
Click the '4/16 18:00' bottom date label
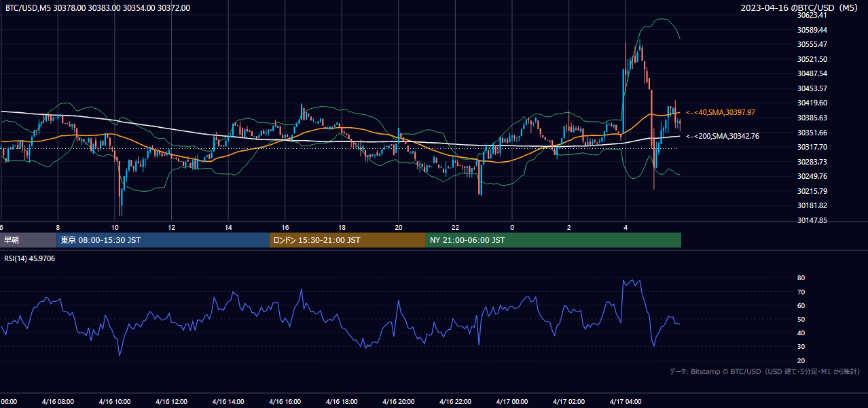pyautogui.click(x=342, y=402)
